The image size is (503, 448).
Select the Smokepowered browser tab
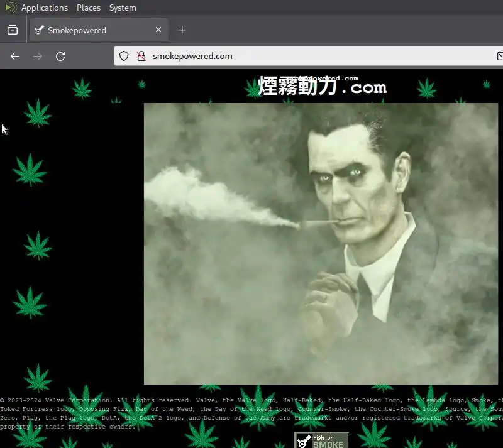[x=99, y=30]
